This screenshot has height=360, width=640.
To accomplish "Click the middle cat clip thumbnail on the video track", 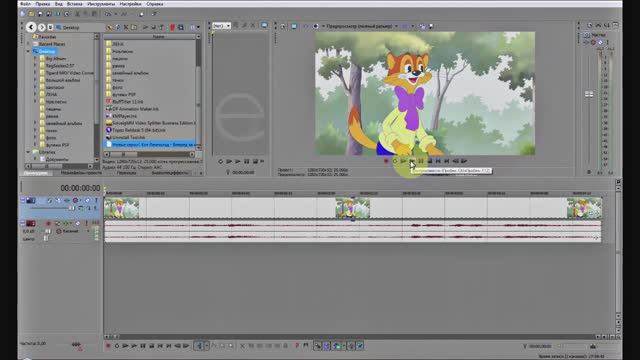I will point(353,208).
